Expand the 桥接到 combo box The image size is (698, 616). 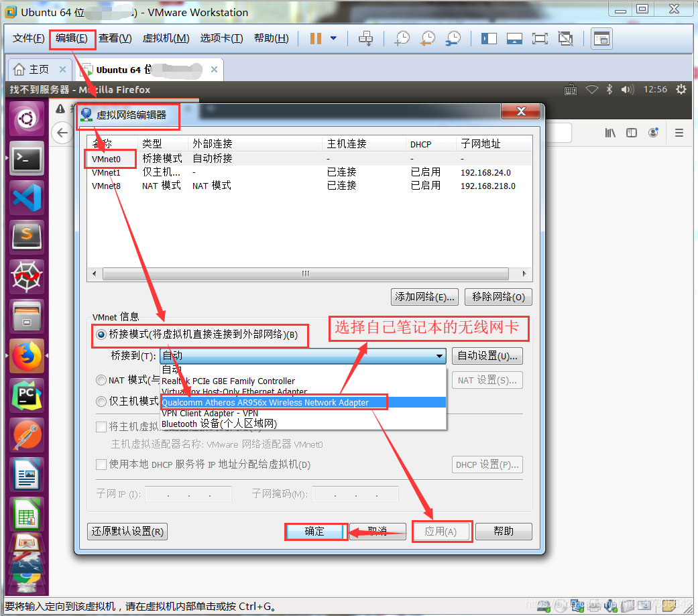pos(302,356)
